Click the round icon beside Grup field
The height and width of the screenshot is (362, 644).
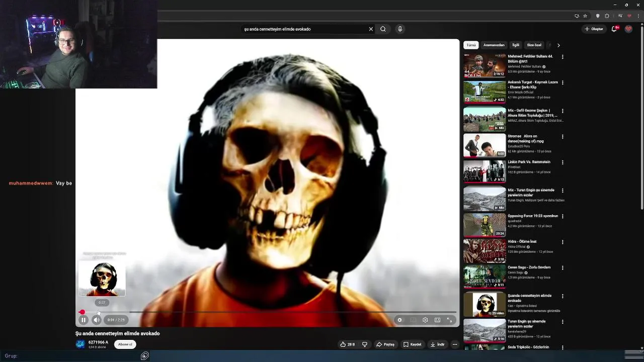[145, 356]
